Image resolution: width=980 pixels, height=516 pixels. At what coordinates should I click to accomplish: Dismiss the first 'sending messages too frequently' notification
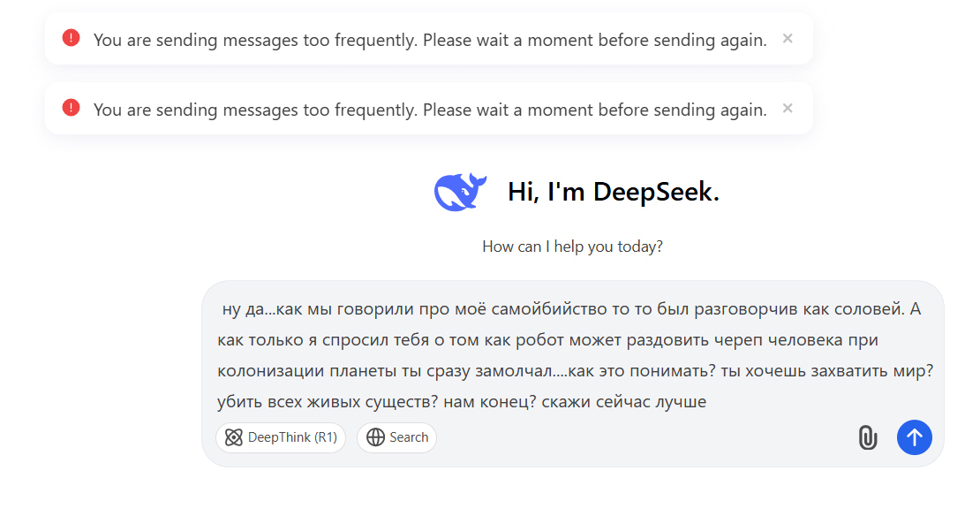[788, 39]
